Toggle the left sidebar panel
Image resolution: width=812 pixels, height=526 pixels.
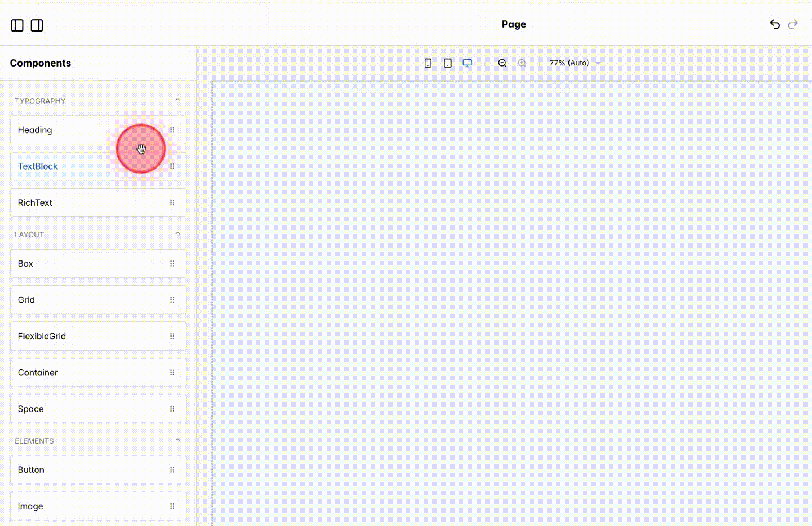[x=17, y=25]
